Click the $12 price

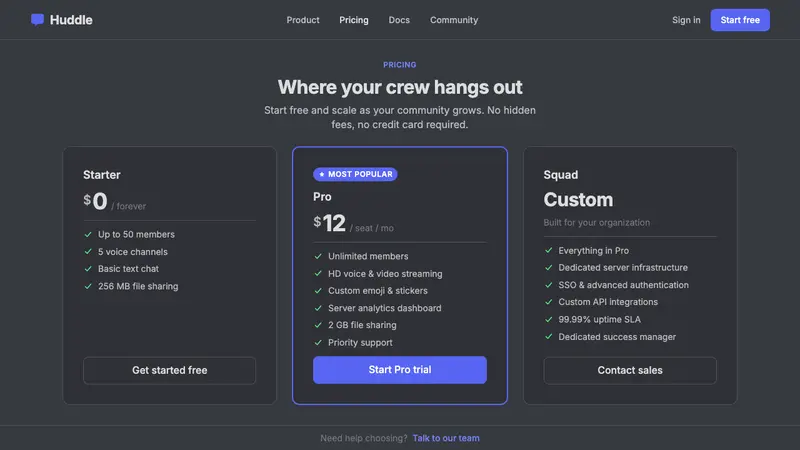[330, 223]
